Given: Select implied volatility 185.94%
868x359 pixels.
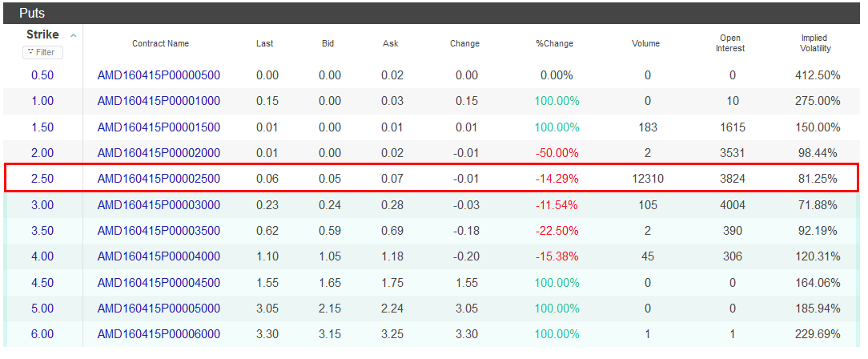Looking at the screenshot, I should [x=816, y=309].
